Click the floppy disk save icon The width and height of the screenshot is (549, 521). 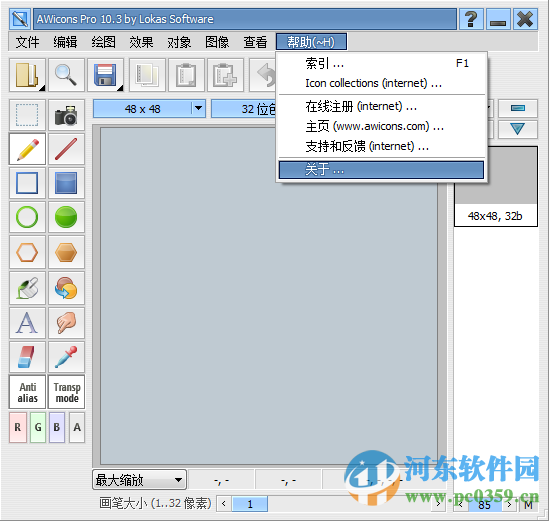click(x=104, y=75)
